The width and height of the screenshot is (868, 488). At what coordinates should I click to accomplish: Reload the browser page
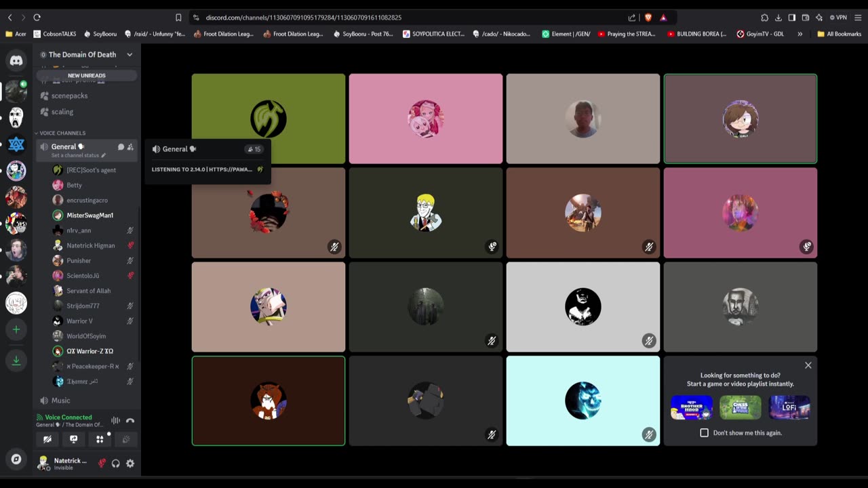pos(37,18)
